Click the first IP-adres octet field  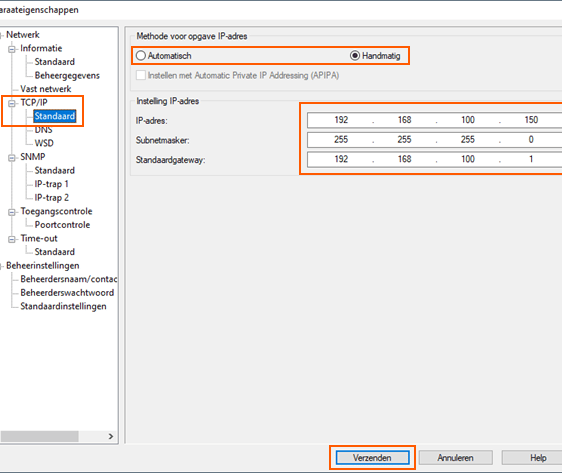point(341,120)
